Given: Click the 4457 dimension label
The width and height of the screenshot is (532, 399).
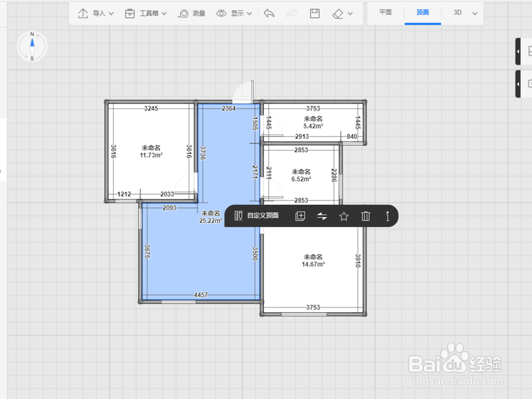Looking at the screenshot, I should pos(201,295).
